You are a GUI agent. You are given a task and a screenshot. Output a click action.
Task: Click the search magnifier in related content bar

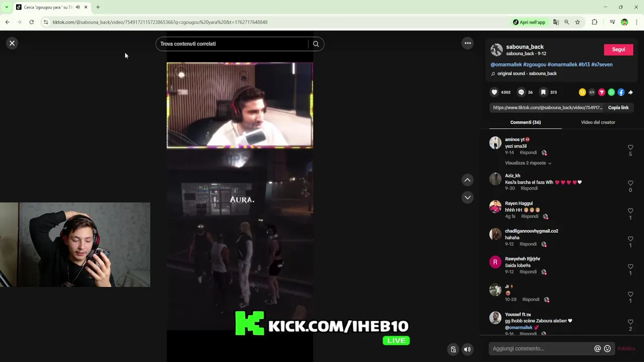click(x=316, y=44)
